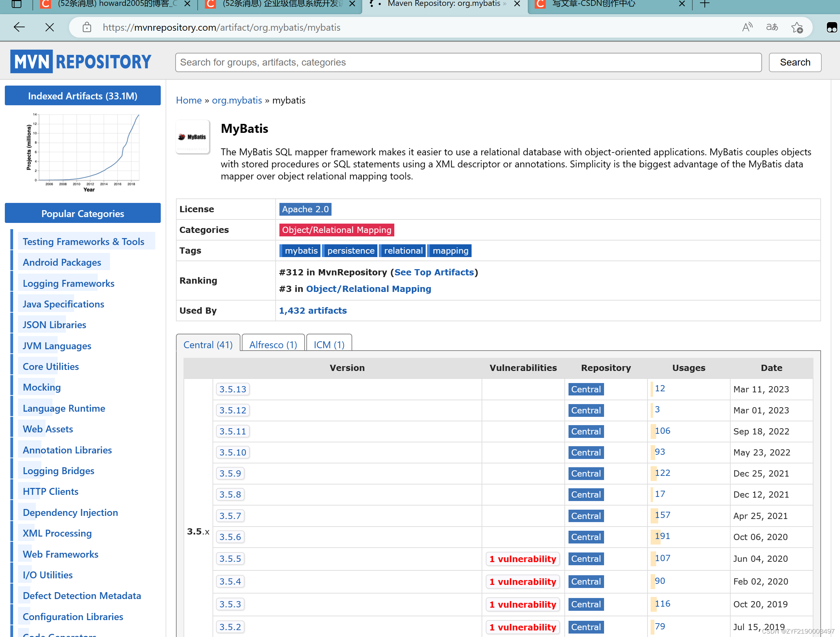Click the translate page icon
The height and width of the screenshot is (637, 840).
(772, 27)
